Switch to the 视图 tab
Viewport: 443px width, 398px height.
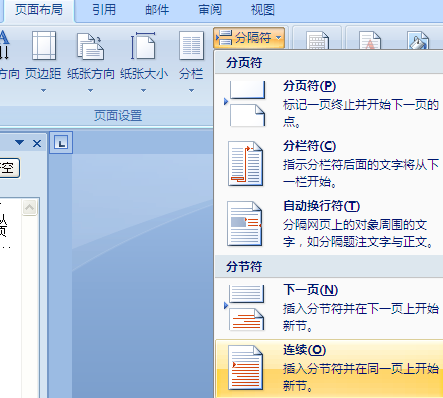[263, 10]
